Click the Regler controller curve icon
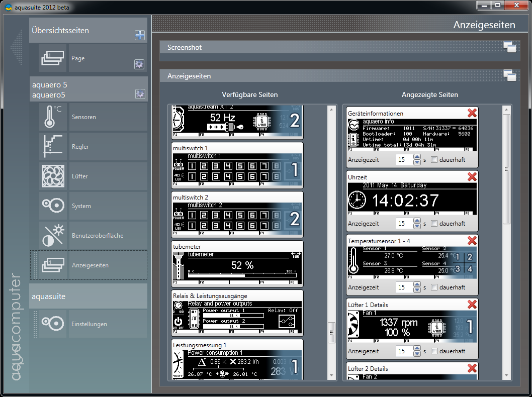The image size is (532, 397). coord(53,146)
